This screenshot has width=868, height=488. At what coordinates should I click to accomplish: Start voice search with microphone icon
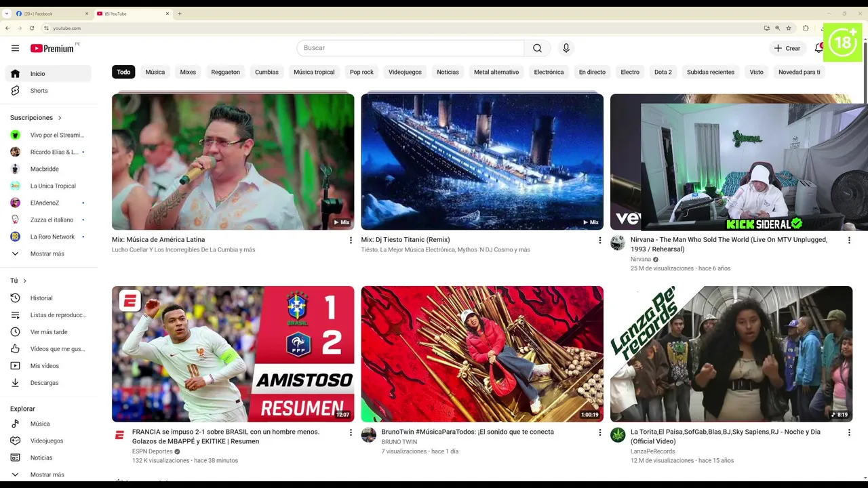coord(566,48)
